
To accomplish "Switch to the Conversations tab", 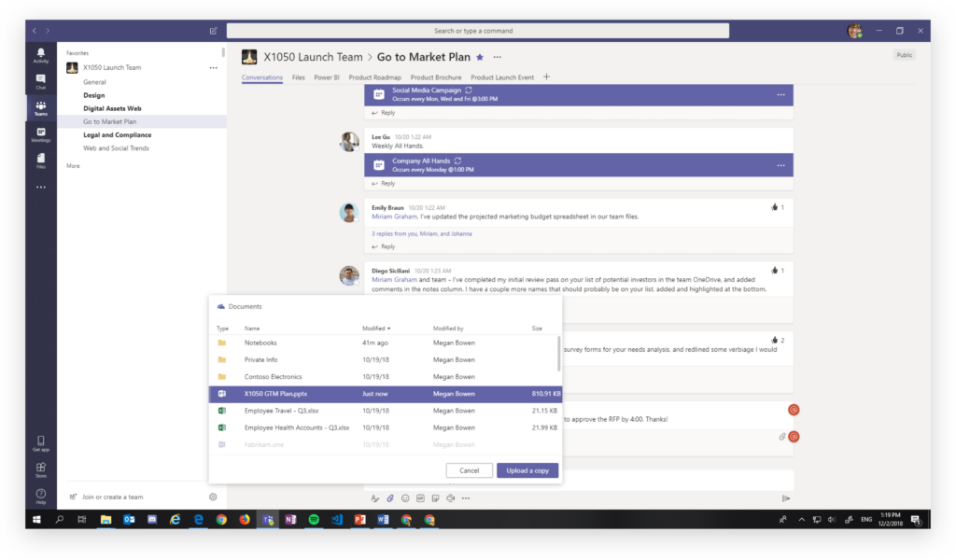I will [262, 77].
